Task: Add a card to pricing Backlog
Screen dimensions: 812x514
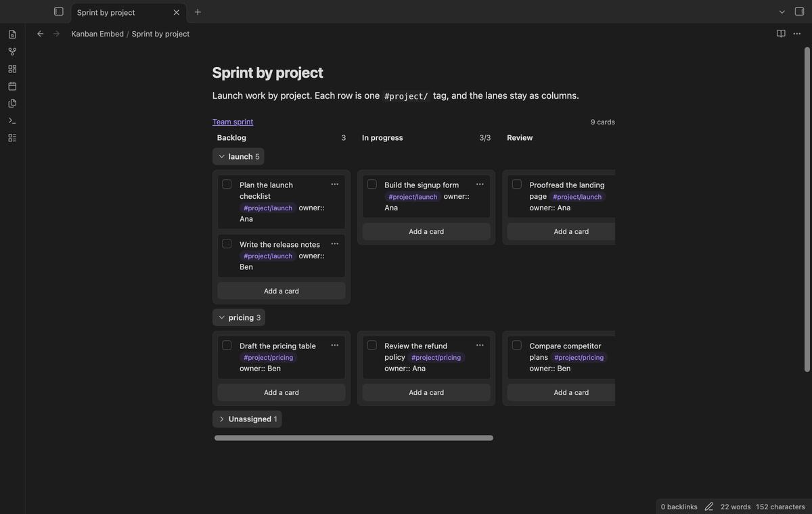Action: [x=281, y=392]
